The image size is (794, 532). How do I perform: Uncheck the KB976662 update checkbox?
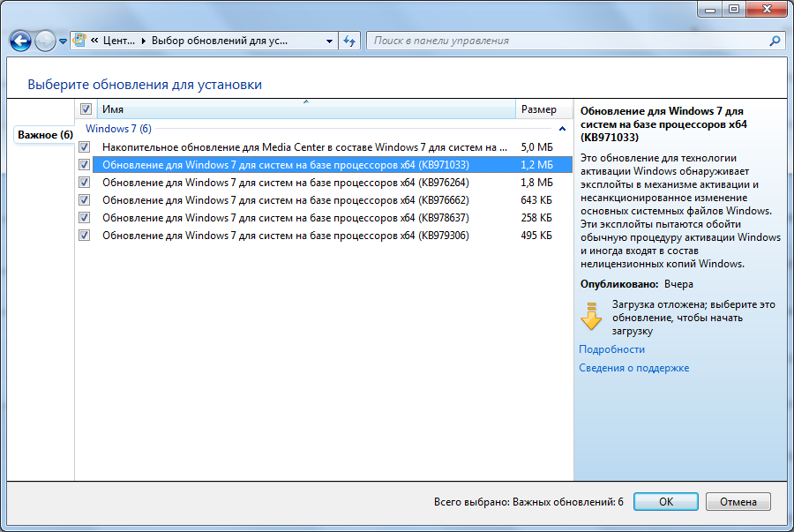[x=85, y=200]
